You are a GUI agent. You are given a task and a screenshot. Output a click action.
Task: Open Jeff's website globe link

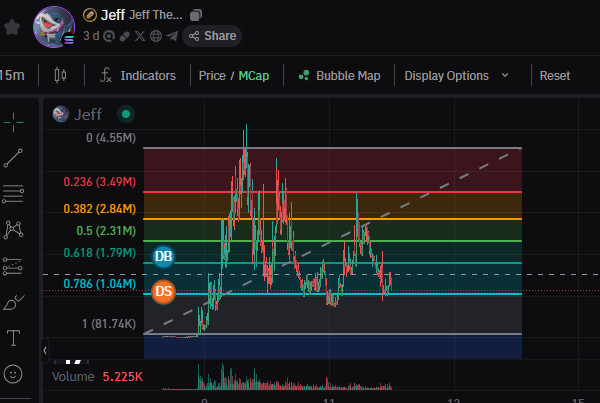point(156,36)
